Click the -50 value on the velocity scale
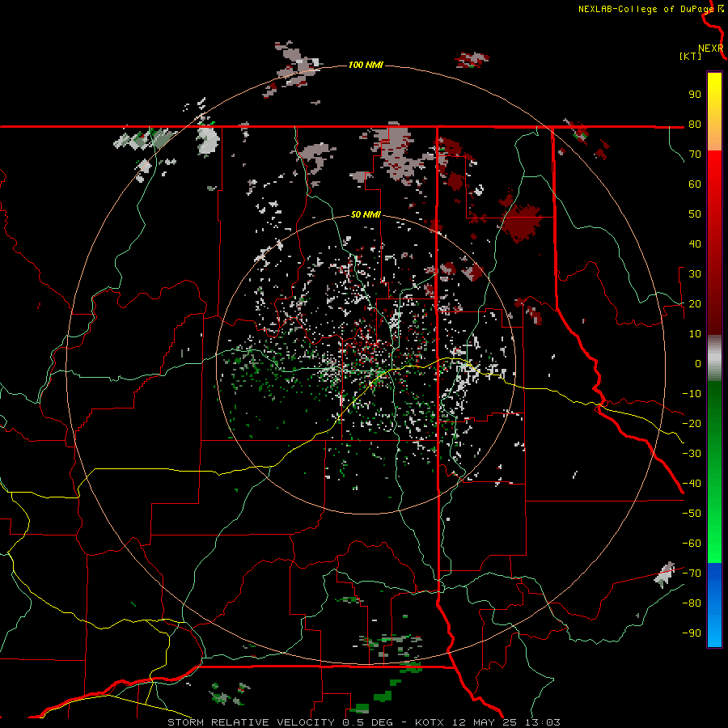 [692, 514]
